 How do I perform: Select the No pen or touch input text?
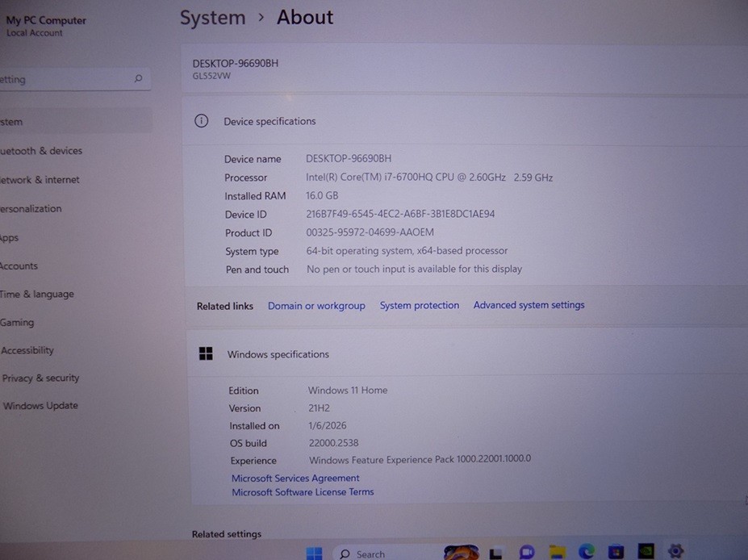click(414, 269)
